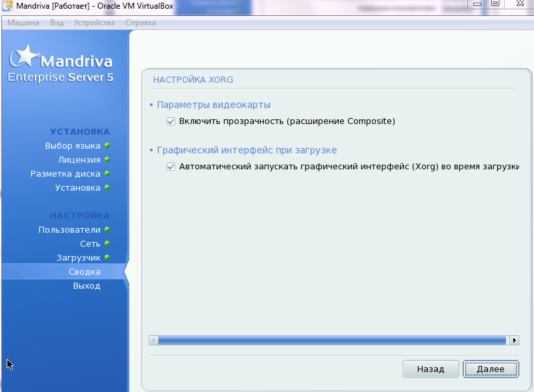The image size is (534, 392).
Task: Click the Разметка диска step label
Action: 65,174
